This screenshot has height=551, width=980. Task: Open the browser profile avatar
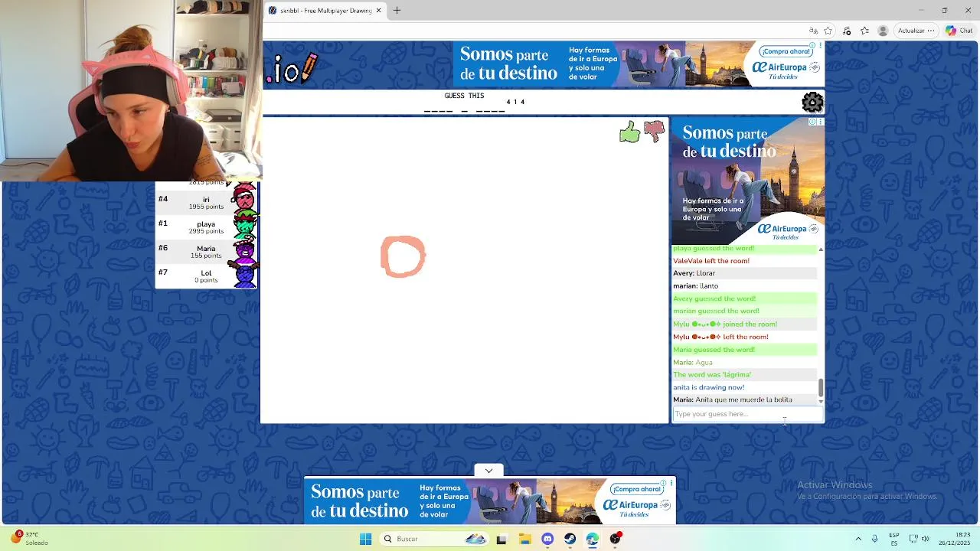[883, 31]
